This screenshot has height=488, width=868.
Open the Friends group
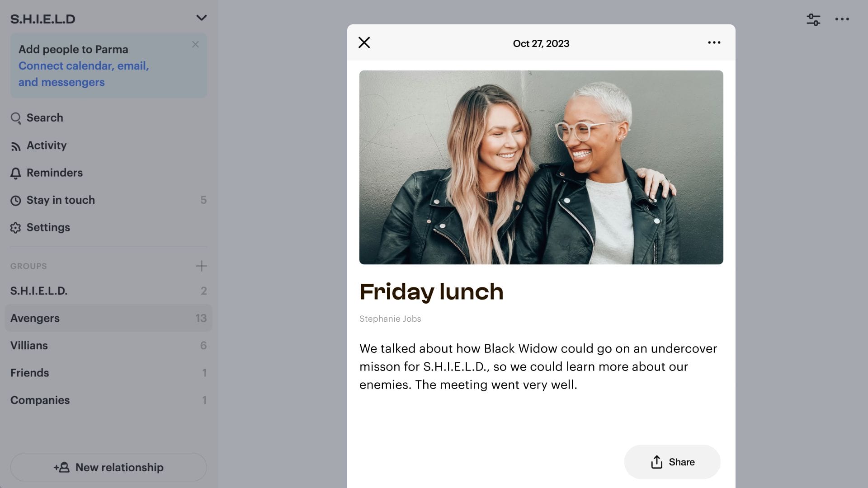[x=108, y=373]
